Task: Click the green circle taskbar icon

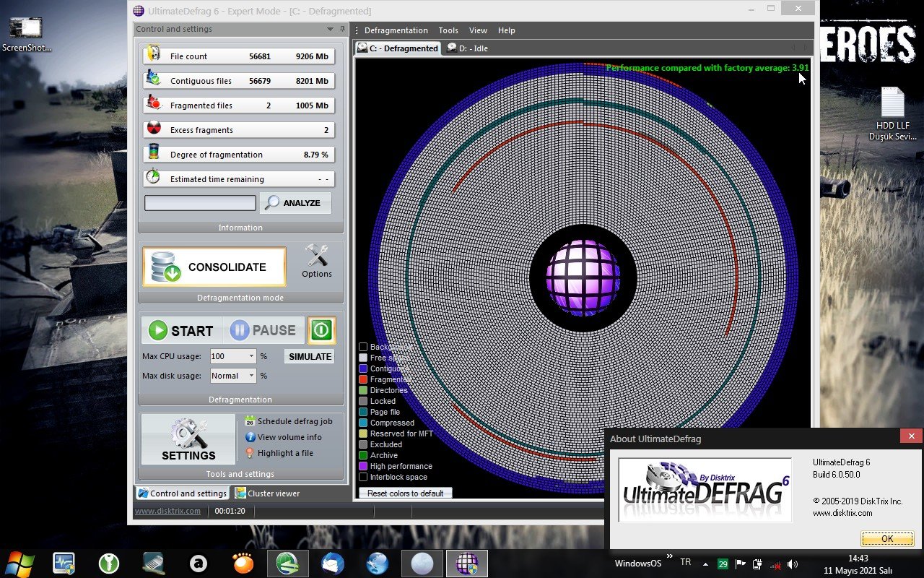Action: [108, 564]
